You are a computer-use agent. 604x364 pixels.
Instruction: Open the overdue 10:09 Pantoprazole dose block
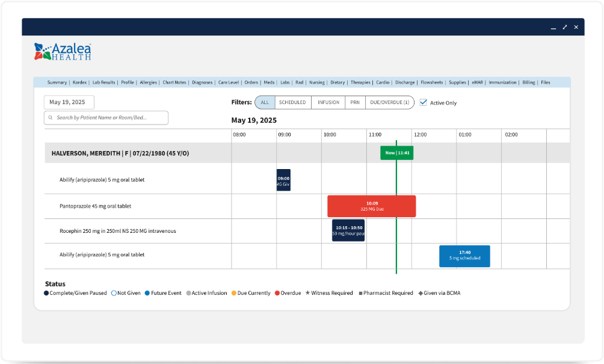(x=371, y=206)
